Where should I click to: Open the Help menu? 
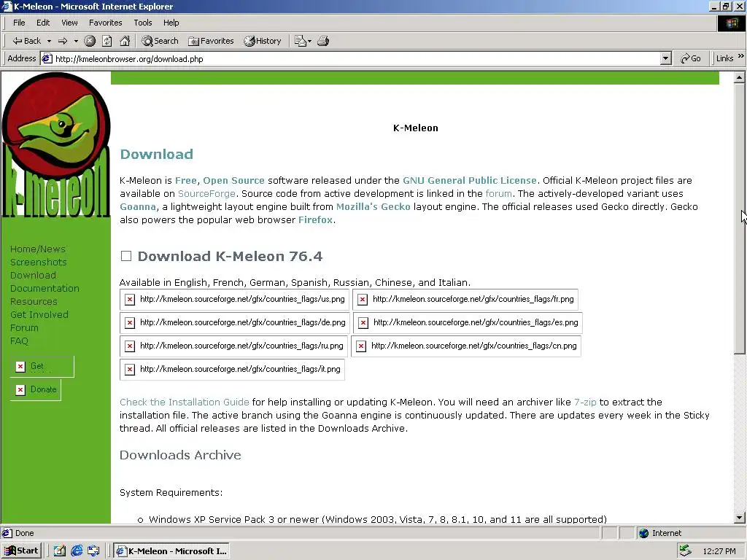click(171, 23)
